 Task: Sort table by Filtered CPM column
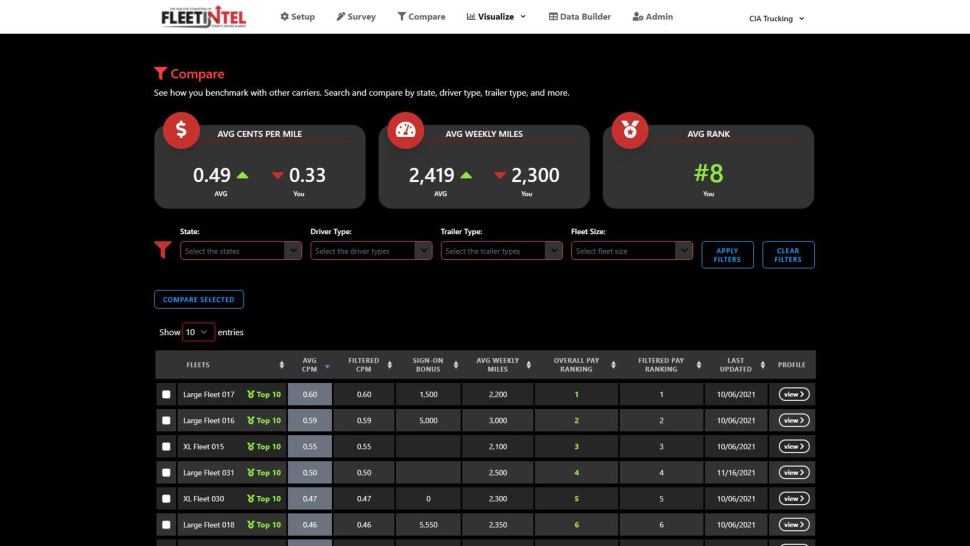click(364, 365)
